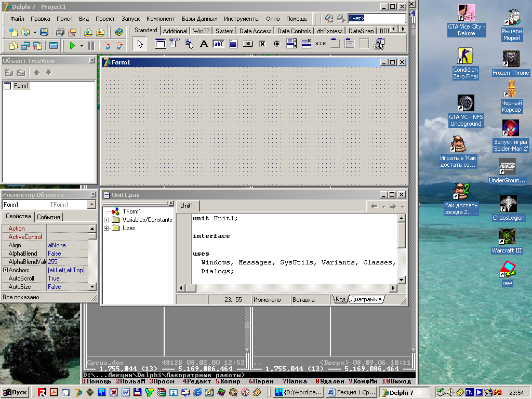Click the View Unit icon
The height and width of the screenshot is (399, 532).
(13, 46)
